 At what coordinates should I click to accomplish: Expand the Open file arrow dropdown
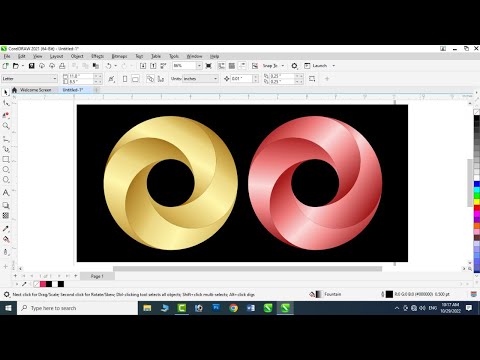pyautogui.click(x=23, y=66)
